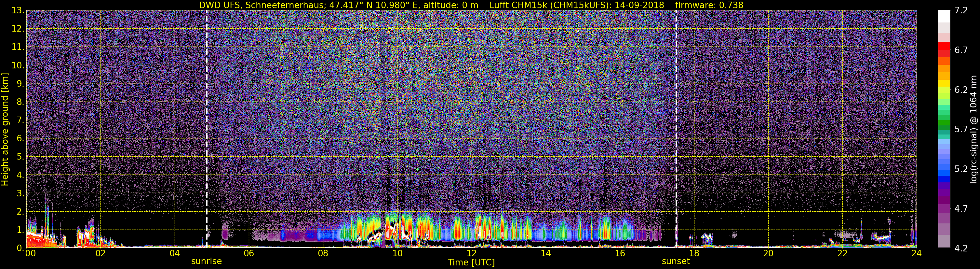980x269 pixels.
Task: Click the 'Time [UTC]' axis label
Action: pyautogui.click(x=471, y=262)
